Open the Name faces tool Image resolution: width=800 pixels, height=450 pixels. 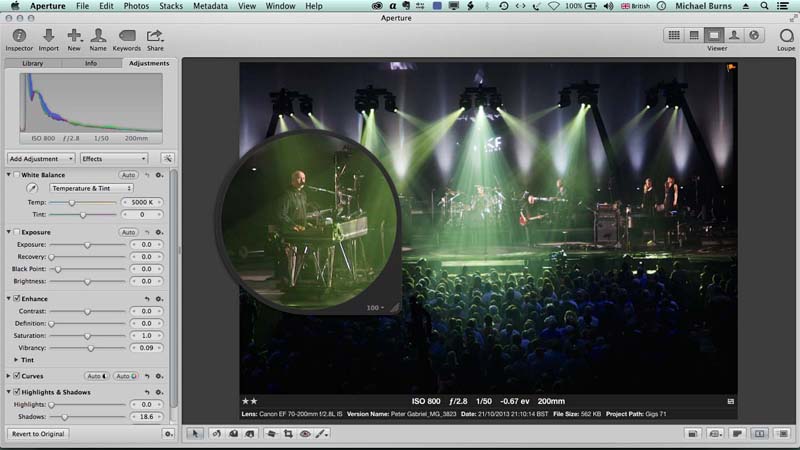click(x=98, y=40)
